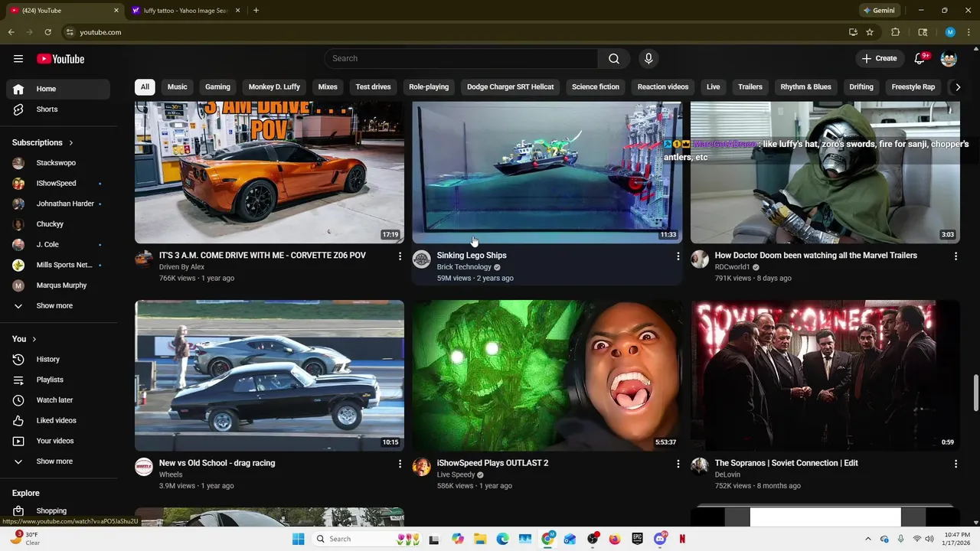Screen dimensions: 980x551
Task: Open Playlists in the sidebar
Action: [58, 380]
